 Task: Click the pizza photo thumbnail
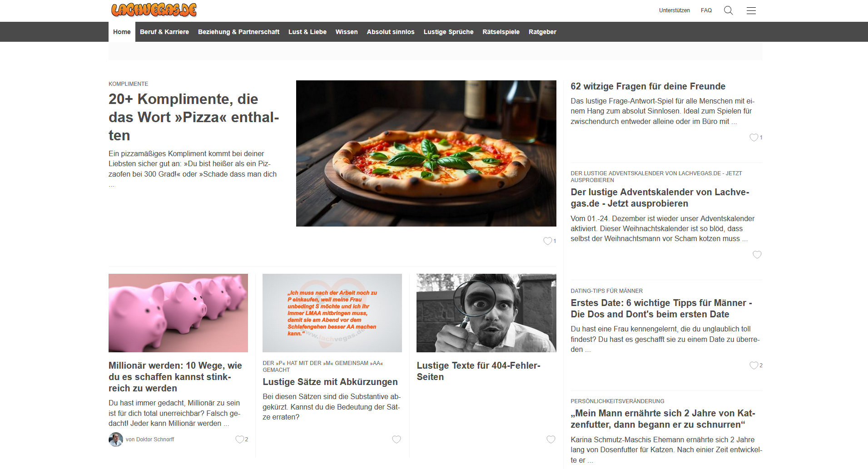click(426, 153)
